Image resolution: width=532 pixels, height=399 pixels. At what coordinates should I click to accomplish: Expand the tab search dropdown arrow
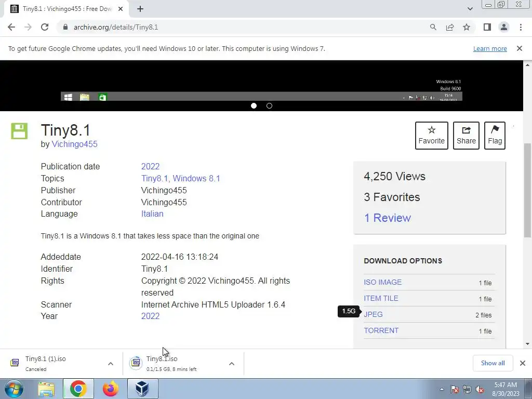tap(470, 9)
